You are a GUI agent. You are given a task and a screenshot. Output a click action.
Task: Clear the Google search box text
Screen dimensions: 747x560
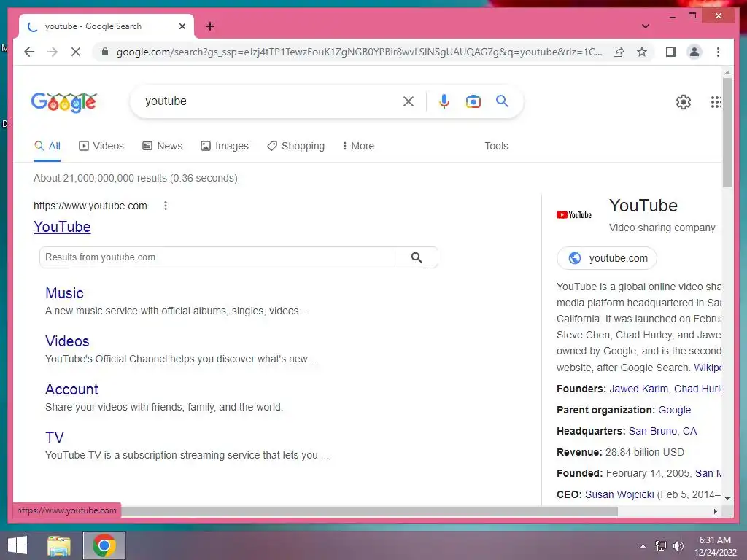tap(409, 101)
